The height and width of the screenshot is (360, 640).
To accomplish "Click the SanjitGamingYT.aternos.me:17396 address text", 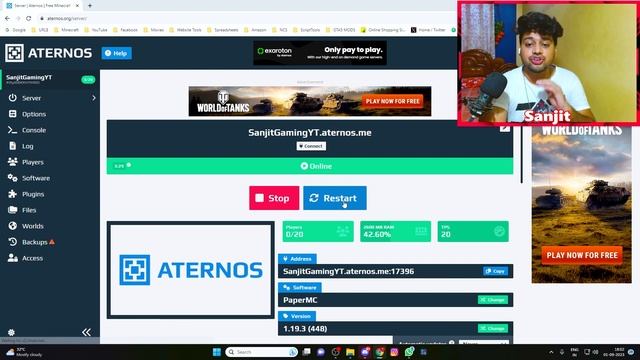I will [x=349, y=271].
